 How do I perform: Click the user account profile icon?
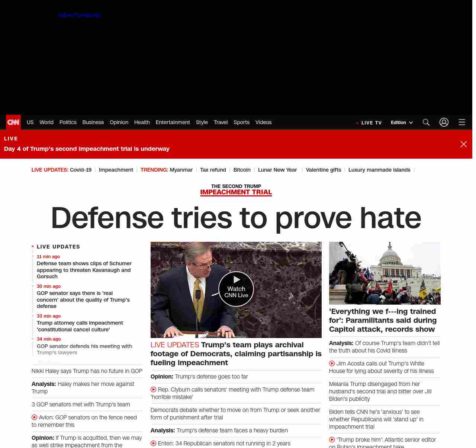(x=444, y=122)
